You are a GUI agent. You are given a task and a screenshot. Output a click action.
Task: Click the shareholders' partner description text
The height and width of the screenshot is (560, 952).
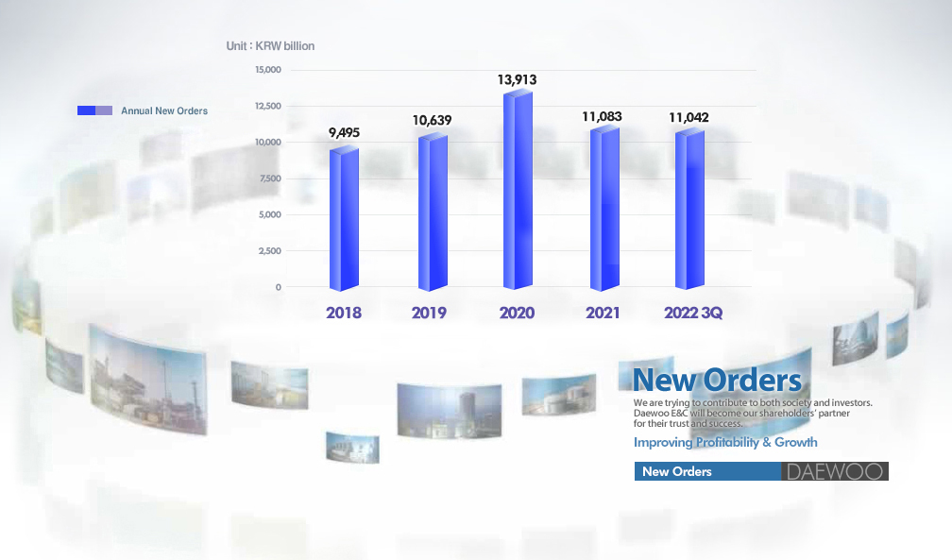tap(753, 413)
